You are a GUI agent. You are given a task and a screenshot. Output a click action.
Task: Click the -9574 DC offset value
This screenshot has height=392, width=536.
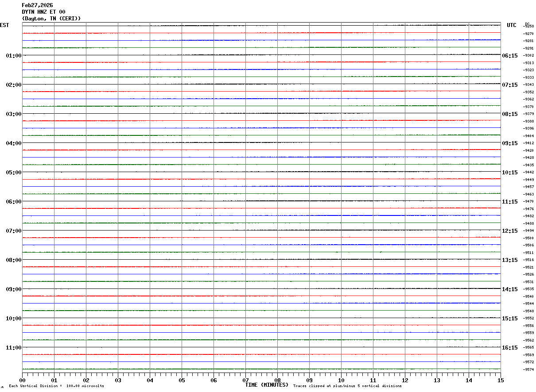(528, 369)
